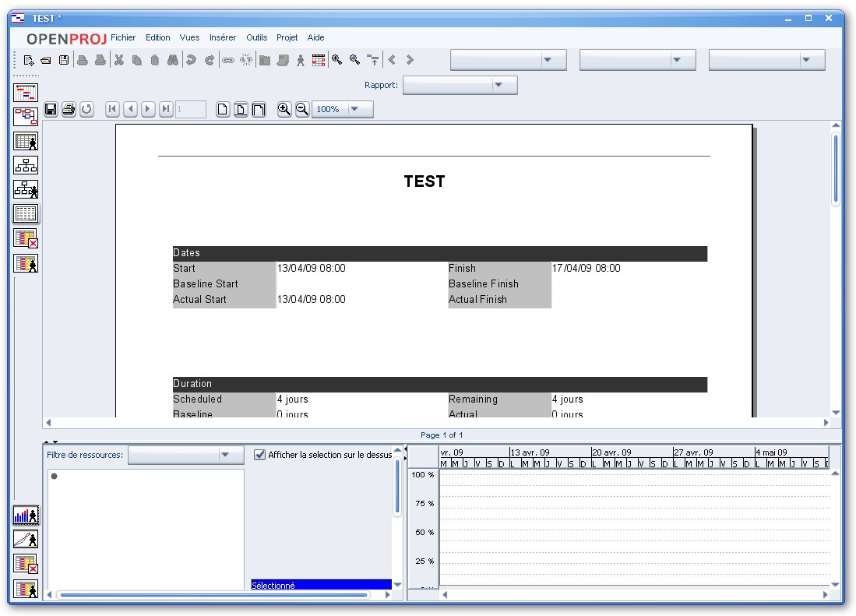Image resolution: width=856 pixels, height=616 pixels.
Task: Go to the next report page
Action: 148,110
